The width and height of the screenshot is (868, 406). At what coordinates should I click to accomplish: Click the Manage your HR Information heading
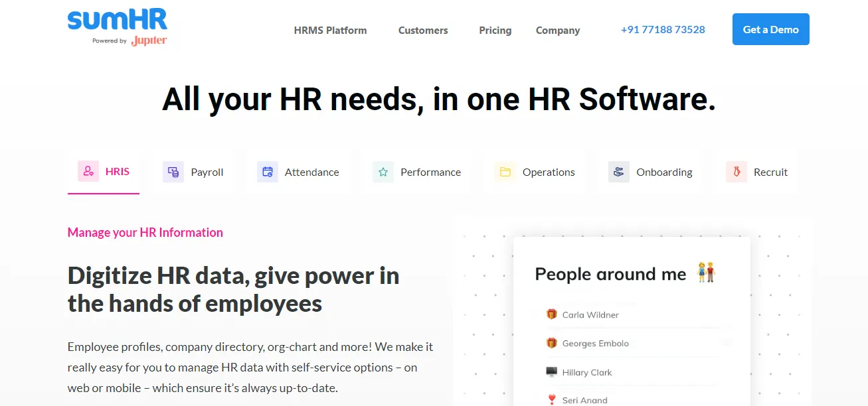[x=145, y=232]
